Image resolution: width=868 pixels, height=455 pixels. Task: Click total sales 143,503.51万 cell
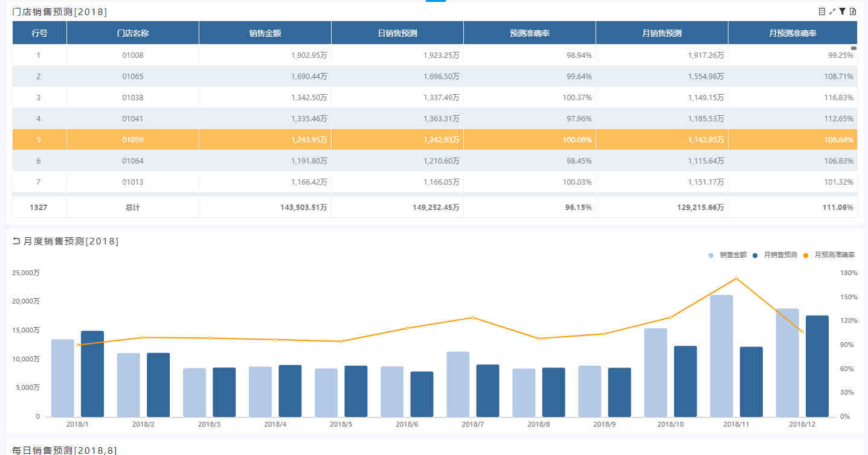pos(265,207)
